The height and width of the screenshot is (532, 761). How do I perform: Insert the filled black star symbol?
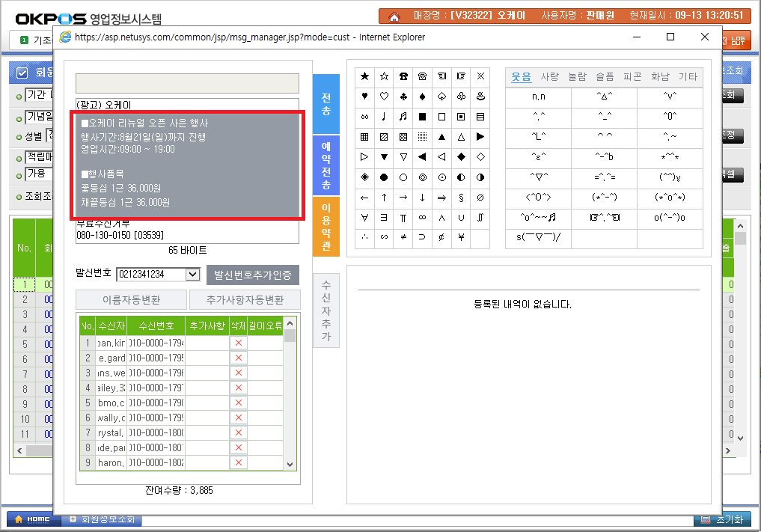point(364,76)
